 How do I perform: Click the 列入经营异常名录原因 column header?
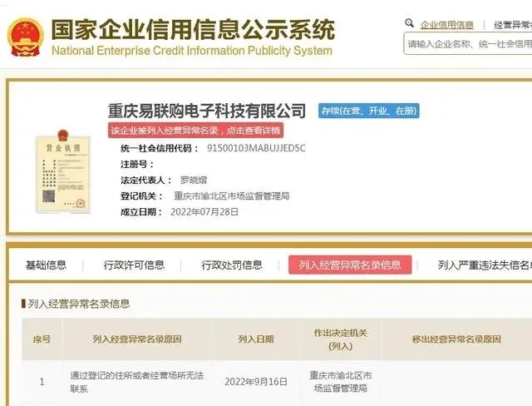point(137,339)
